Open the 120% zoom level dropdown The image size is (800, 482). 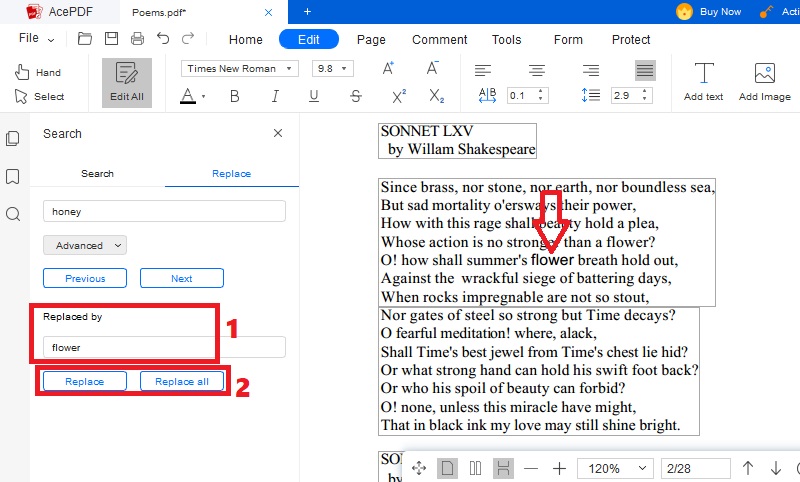coord(615,468)
